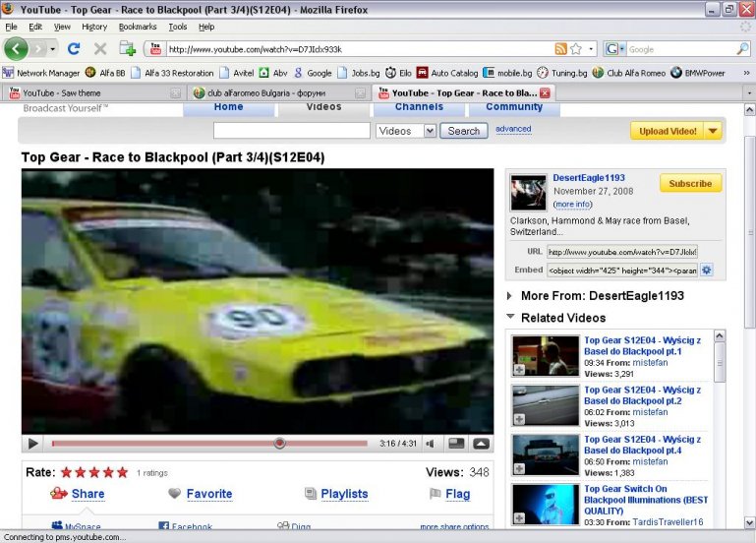Viewport: 756px width, 543px height.
Task: Open the Upload Video dropdown arrow
Action: point(713,131)
